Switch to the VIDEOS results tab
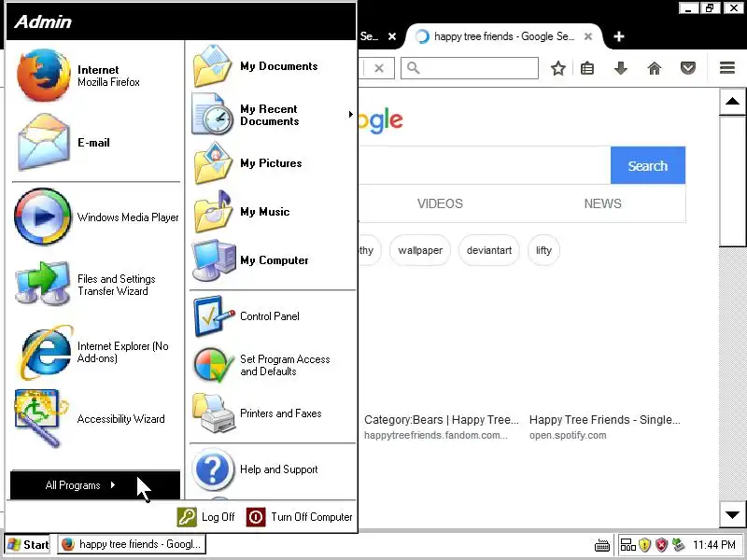The width and height of the screenshot is (747, 560). point(440,203)
